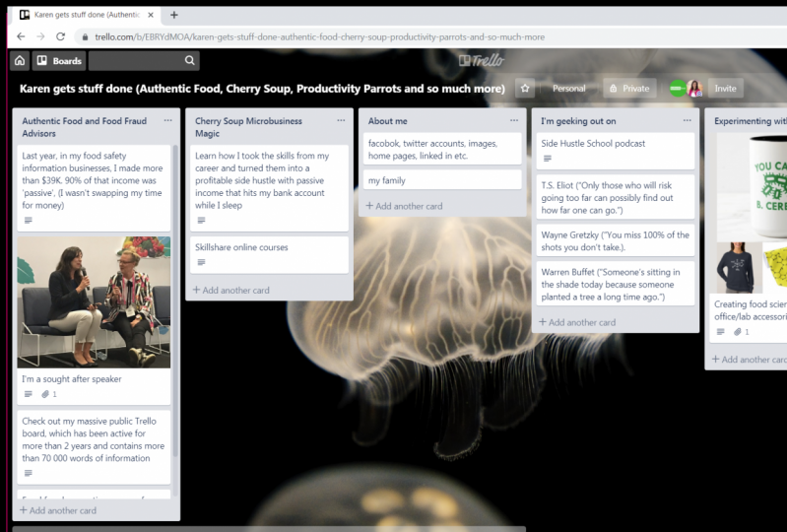Click the Trello logo in header

(482, 61)
